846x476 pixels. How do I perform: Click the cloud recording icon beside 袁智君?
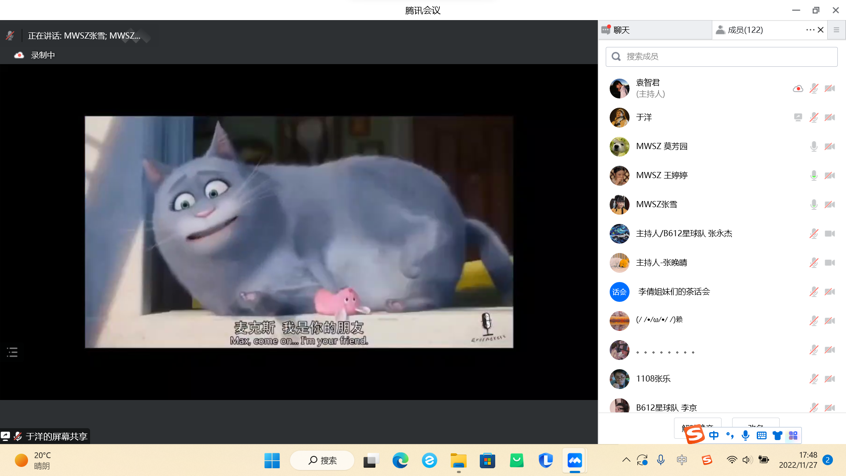pos(798,89)
